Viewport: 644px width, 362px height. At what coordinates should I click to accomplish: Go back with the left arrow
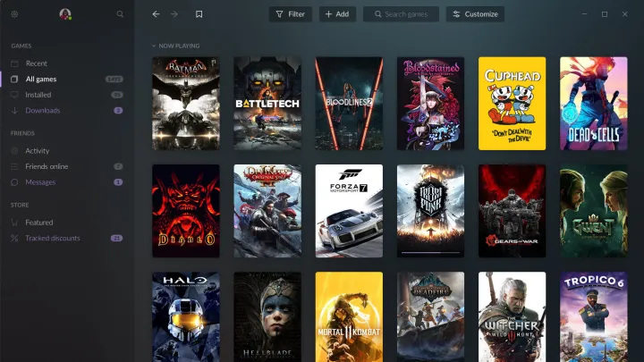click(x=157, y=14)
